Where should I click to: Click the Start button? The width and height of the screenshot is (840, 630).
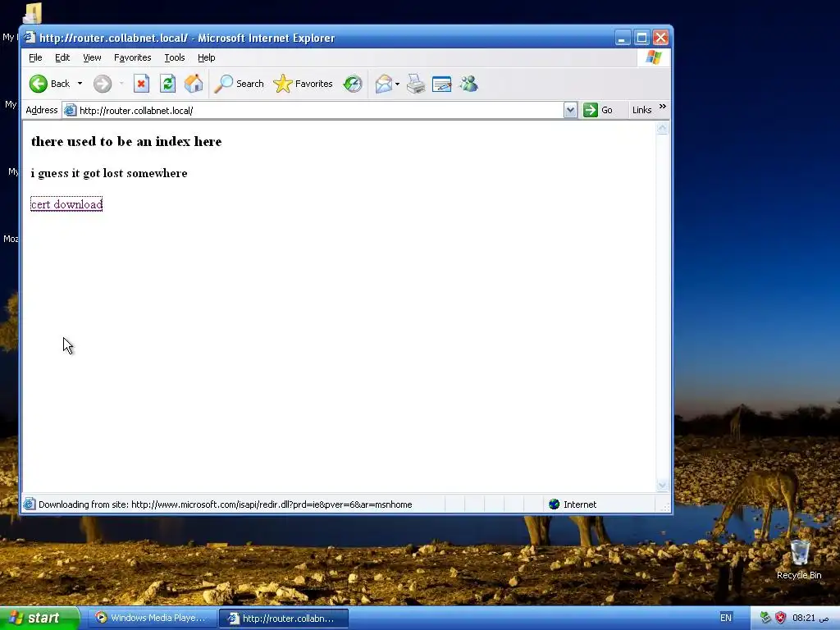(39, 619)
